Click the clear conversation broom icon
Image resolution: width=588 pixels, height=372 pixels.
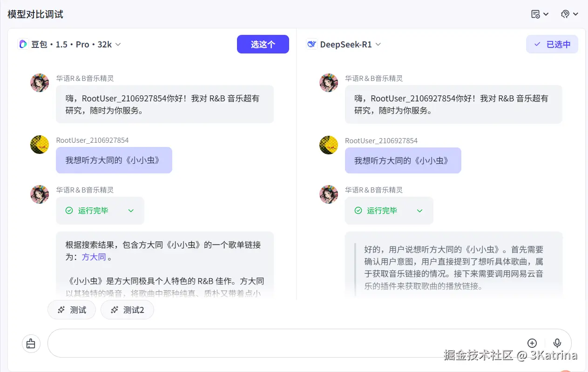coord(31,343)
